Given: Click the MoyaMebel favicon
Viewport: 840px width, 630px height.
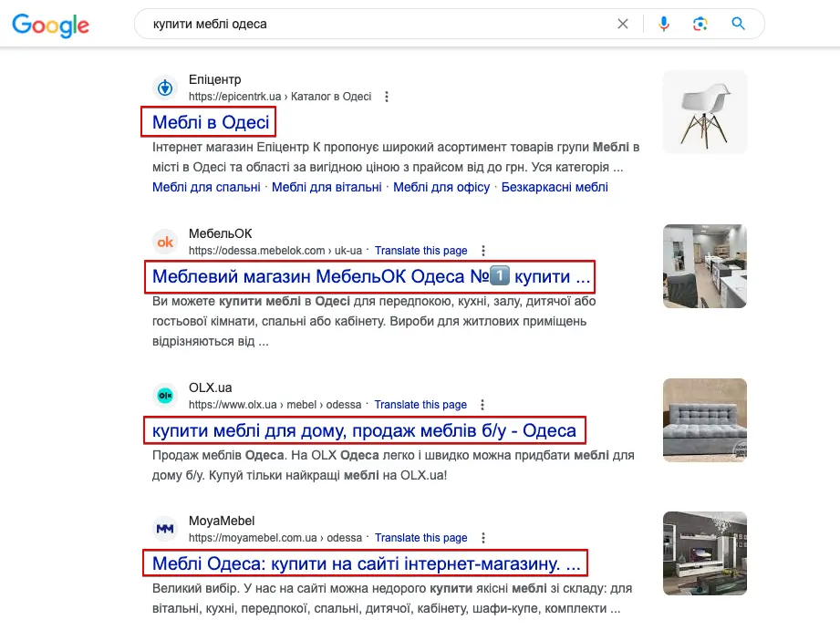Looking at the screenshot, I should 165,529.
